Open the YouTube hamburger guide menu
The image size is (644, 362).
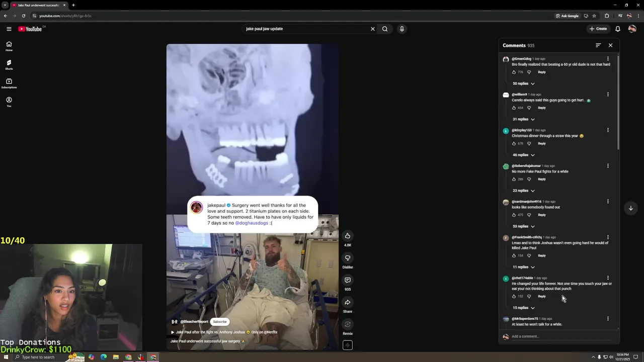pyautogui.click(x=9, y=29)
